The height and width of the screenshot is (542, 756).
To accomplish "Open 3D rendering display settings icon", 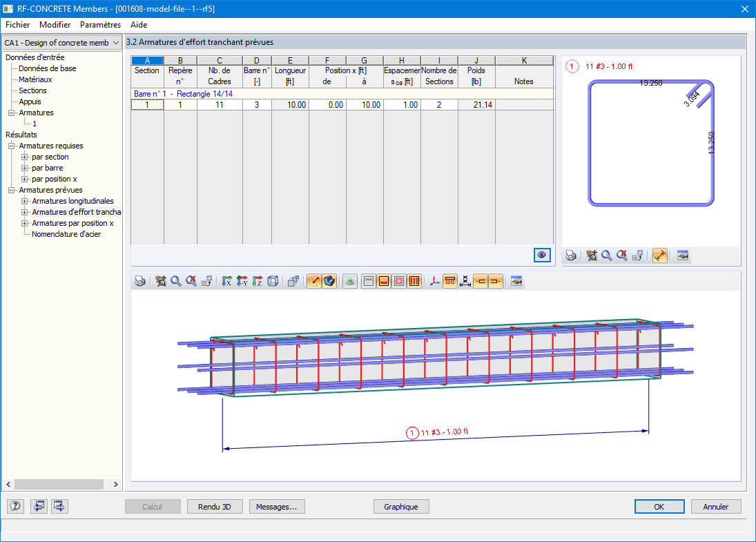I will click(x=516, y=281).
